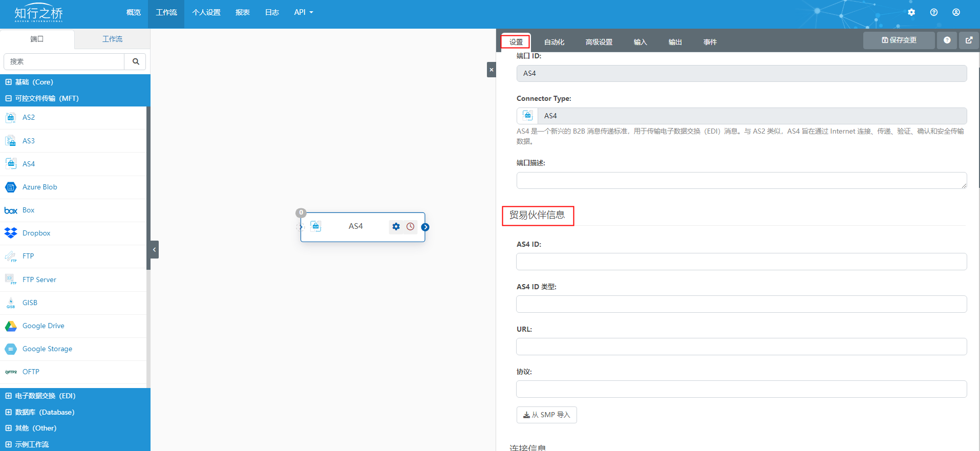Open the AS4 node settings gear on the canvas
The image size is (980, 451).
pos(396,226)
